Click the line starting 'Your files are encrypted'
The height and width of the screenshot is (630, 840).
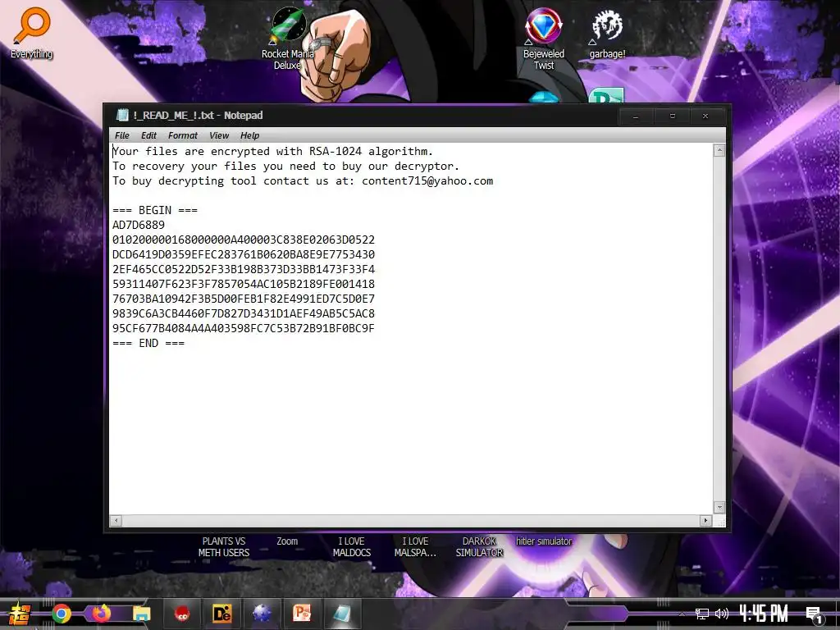272,151
